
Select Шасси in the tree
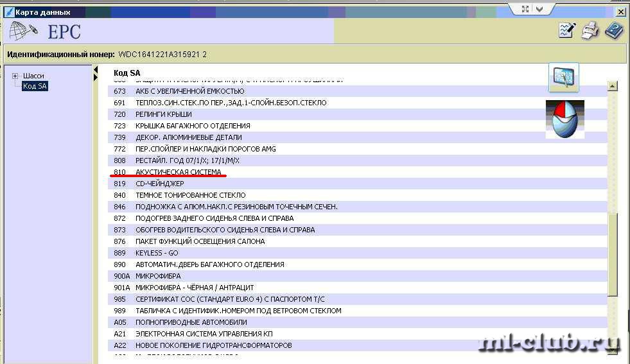coord(33,76)
